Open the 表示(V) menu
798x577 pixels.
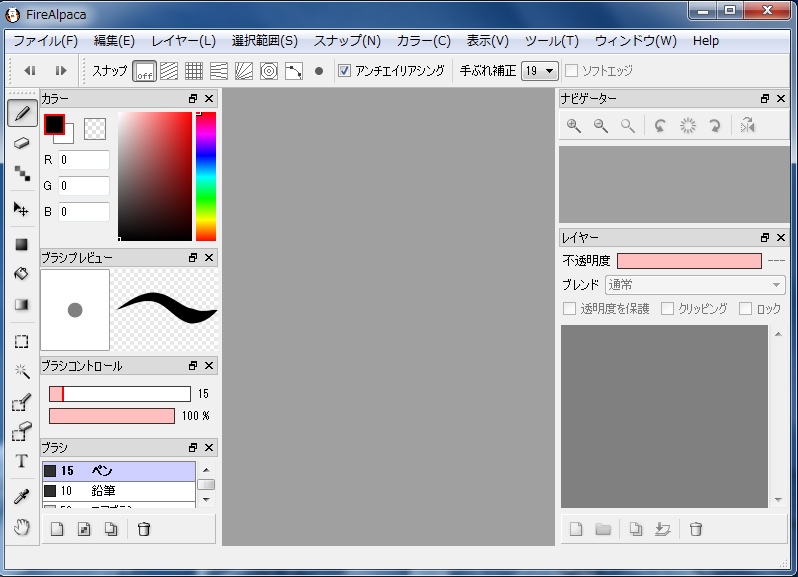(x=487, y=41)
